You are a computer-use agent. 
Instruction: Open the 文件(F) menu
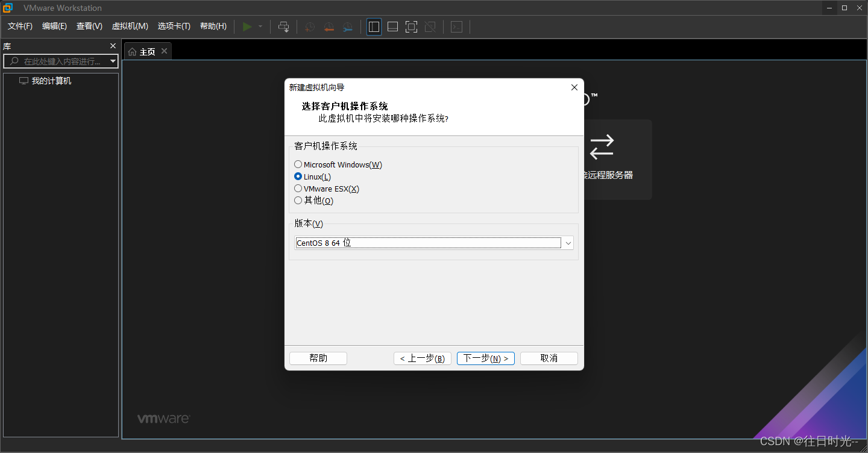[x=20, y=27]
